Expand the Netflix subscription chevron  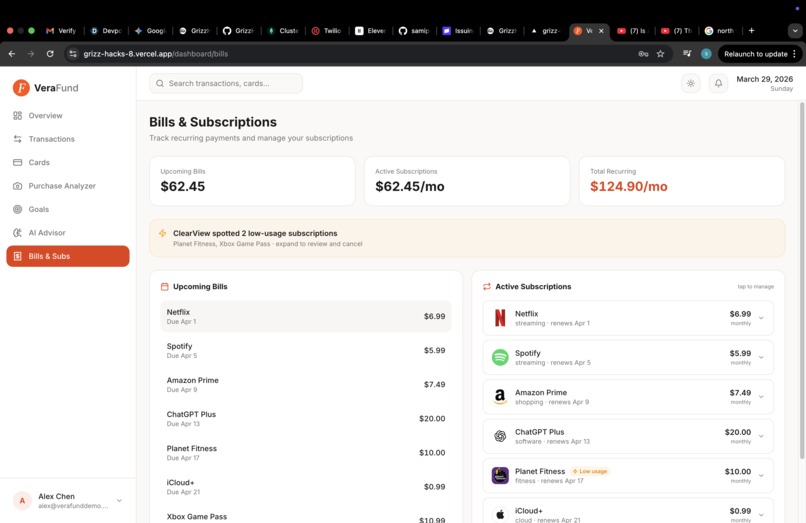tap(761, 318)
